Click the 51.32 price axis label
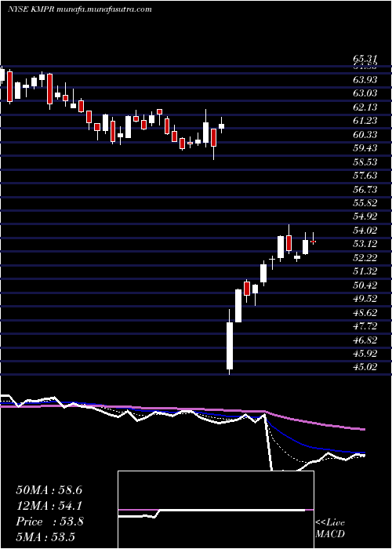 (365, 271)
